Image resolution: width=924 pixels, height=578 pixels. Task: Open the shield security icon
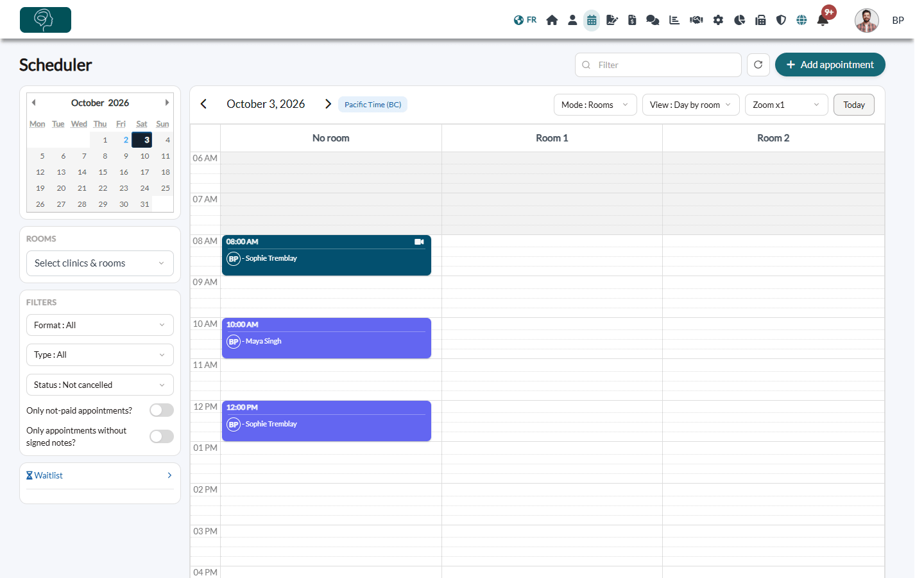(x=781, y=20)
